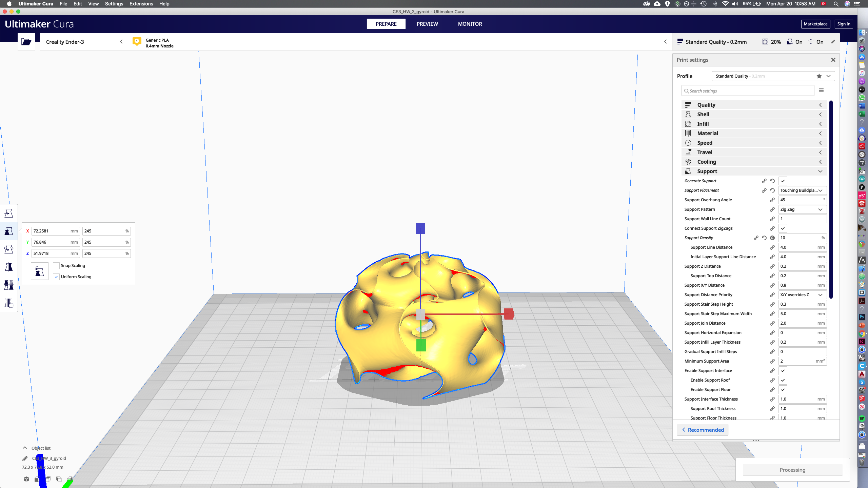Click the pencil icon in print settings header
This screenshot has height=488, width=868.
pos(833,42)
